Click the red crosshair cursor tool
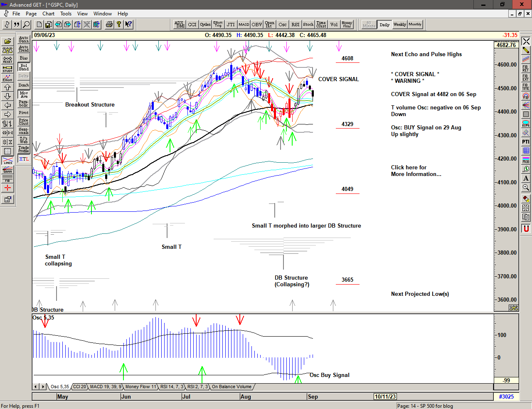 pos(7,188)
